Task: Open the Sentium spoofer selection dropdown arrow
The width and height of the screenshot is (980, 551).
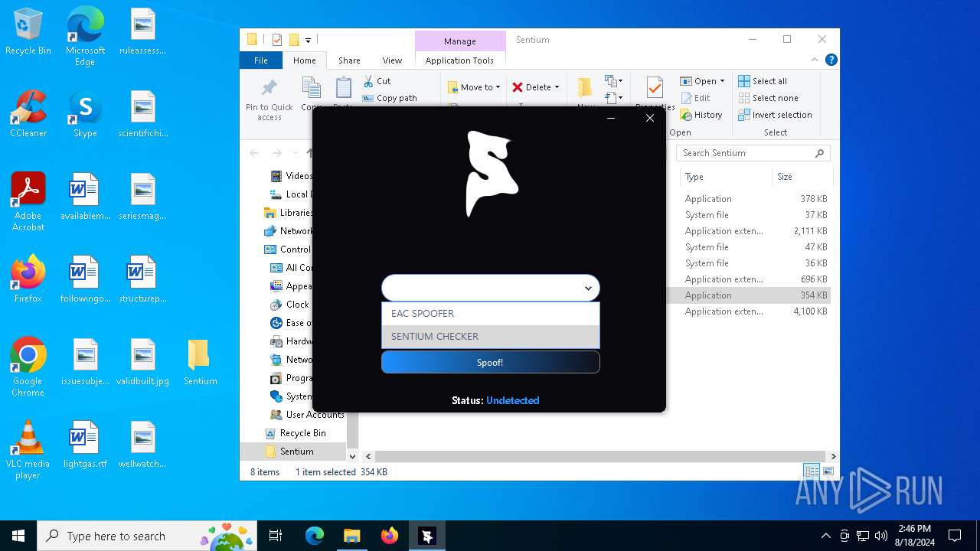Action: pos(588,289)
